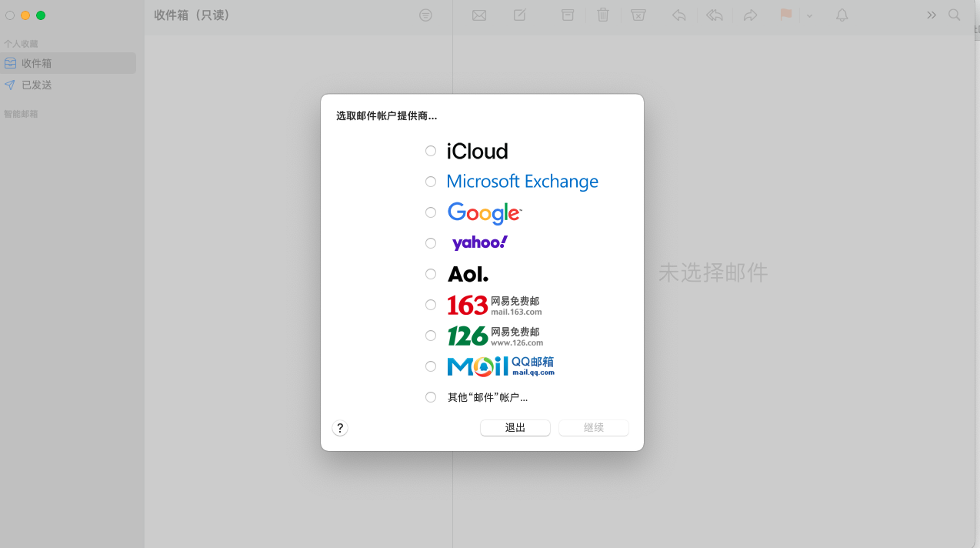Select the Google account radio button

click(431, 212)
